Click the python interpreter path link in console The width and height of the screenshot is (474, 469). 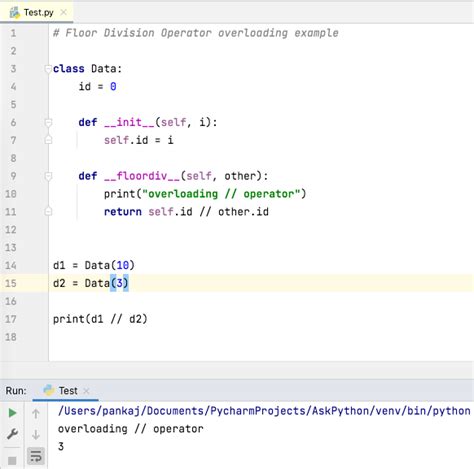[264, 411]
